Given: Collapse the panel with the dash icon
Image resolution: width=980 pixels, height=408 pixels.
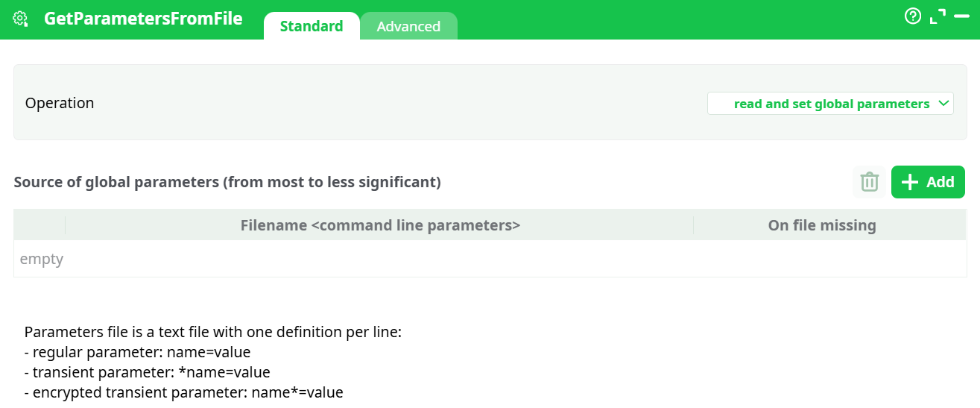Looking at the screenshot, I should [x=961, y=16].
